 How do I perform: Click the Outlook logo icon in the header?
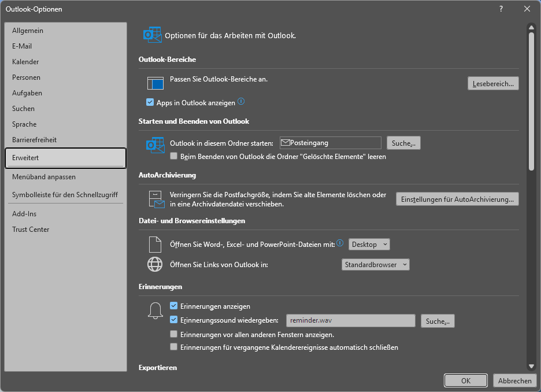[152, 35]
